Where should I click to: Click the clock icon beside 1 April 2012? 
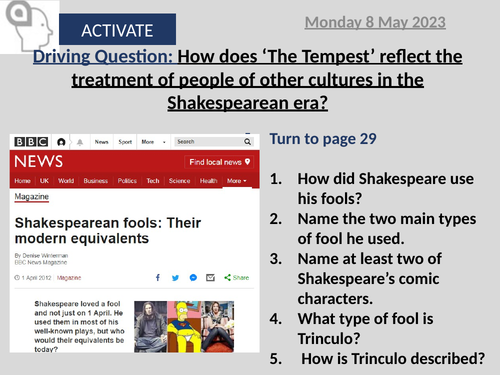pos(17,278)
